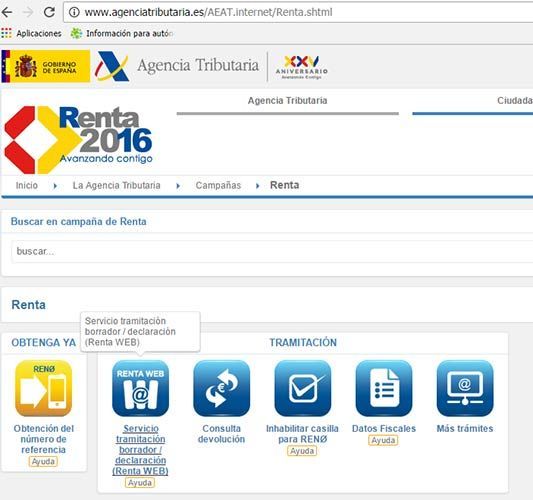This screenshot has height=500, width=533.
Task: Click Ayuda under Renta WEB
Action: [140, 482]
